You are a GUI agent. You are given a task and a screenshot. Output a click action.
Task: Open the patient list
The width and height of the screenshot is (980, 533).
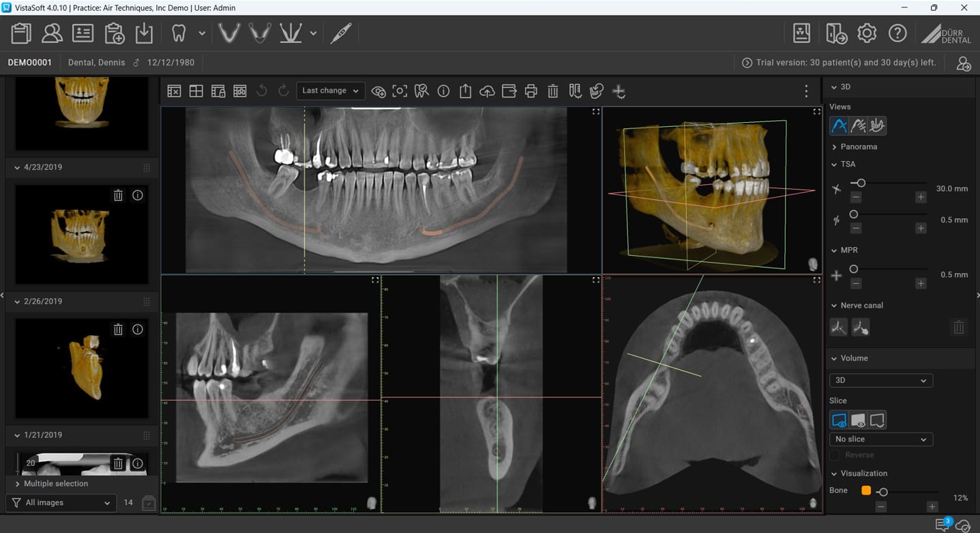tap(52, 32)
